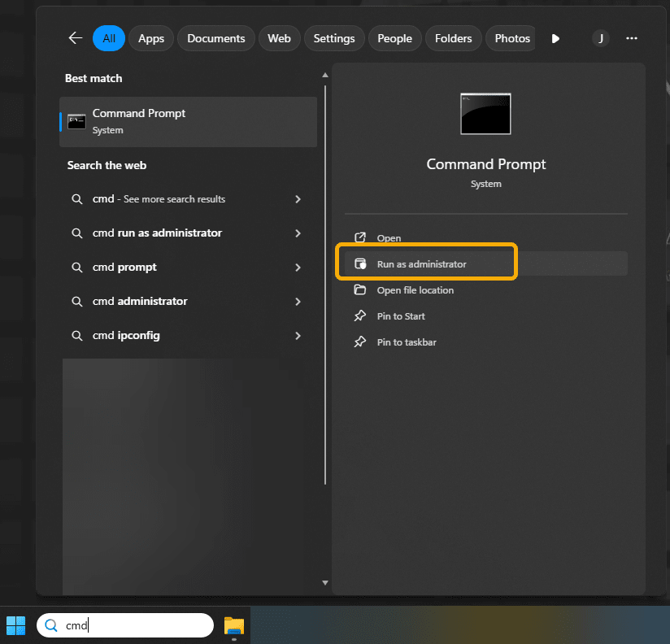The height and width of the screenshot is (644, 670).
Task: Click Open file location
Action: point(486,290)
